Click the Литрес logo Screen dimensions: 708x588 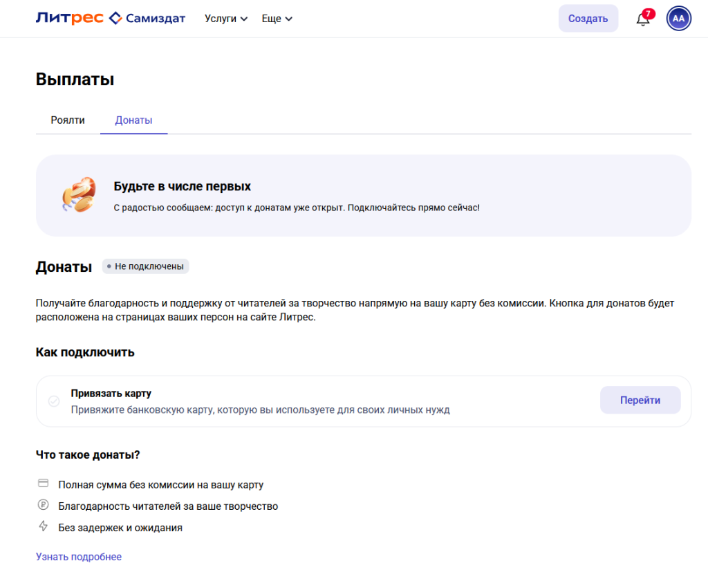(69, 19)
